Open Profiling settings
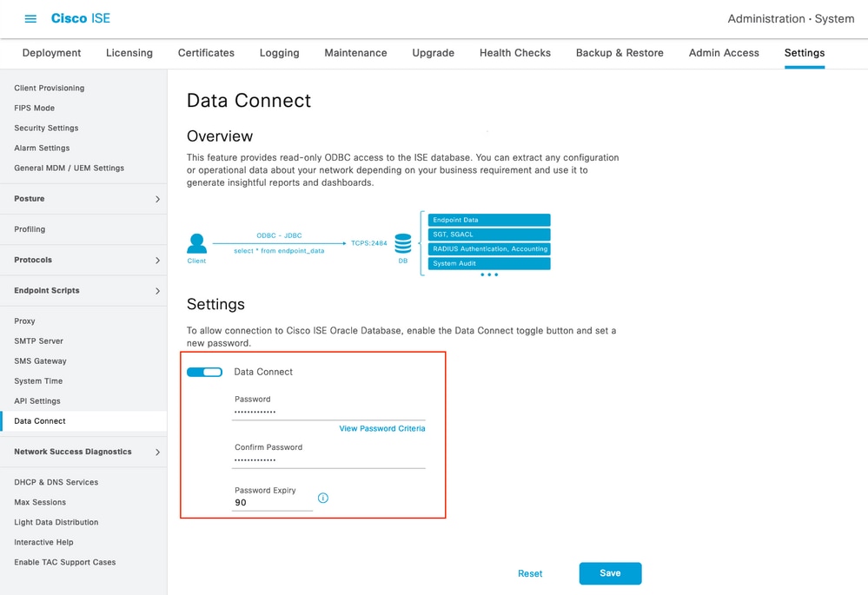Screen dimensions: 868x595 [30, 229]
